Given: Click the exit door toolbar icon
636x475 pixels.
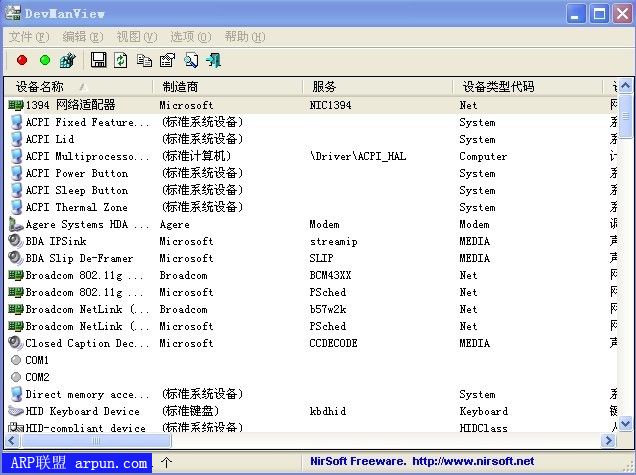Looking at the screenshot, I should click(213, 61).
